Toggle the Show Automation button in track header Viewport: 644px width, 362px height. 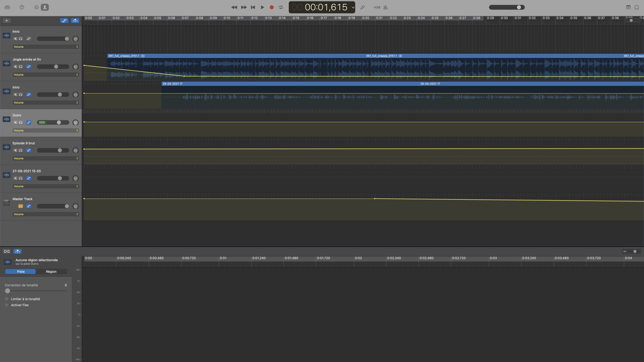pos(64,21)
